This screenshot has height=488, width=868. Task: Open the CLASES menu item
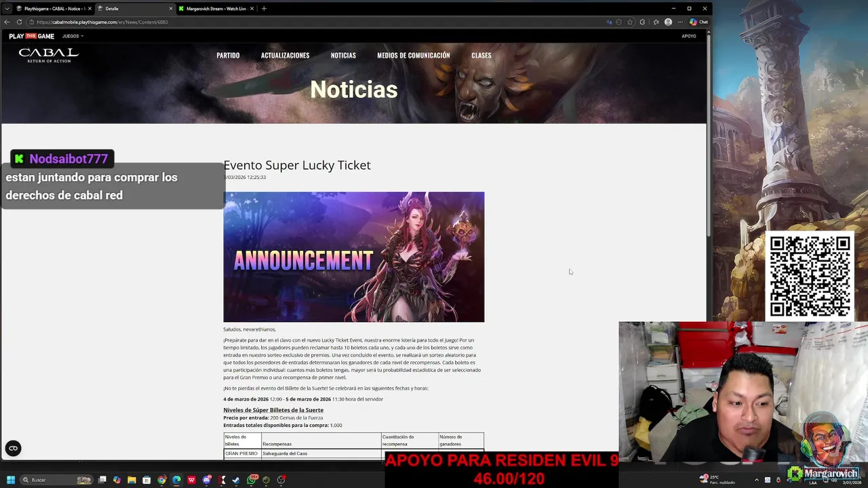coord(481,56)
